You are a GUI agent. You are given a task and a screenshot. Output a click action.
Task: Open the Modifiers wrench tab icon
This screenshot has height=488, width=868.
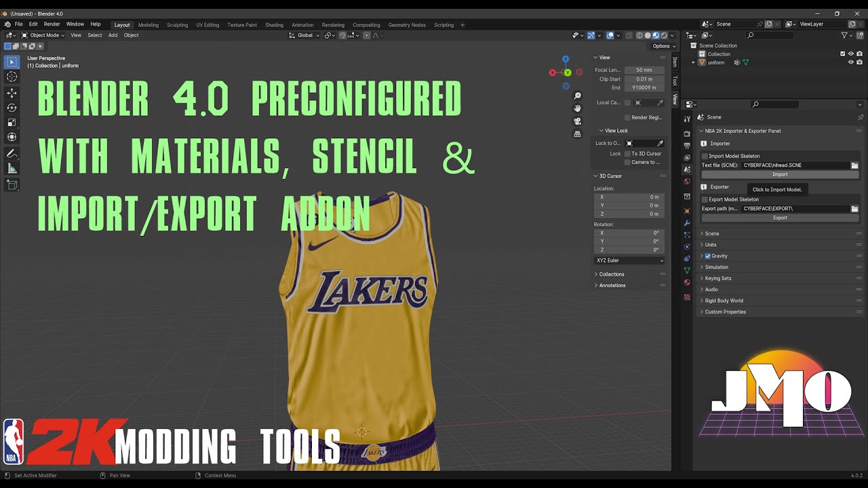(687, 223)
